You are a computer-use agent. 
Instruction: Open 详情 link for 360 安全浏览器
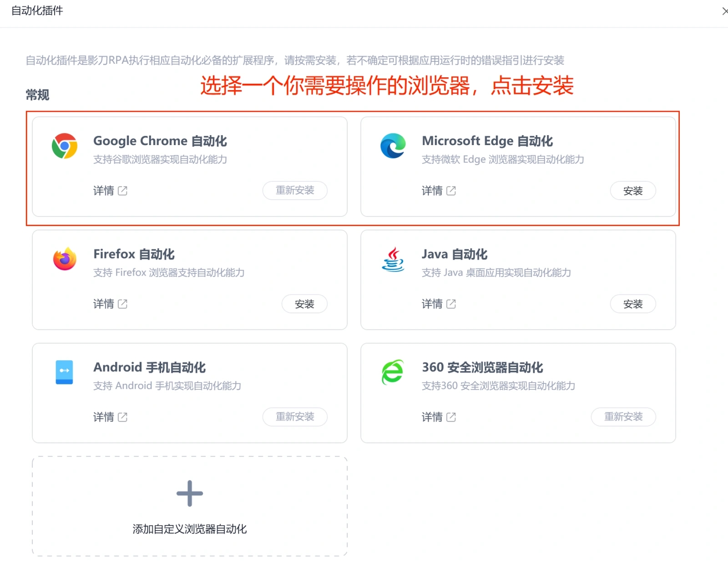(432, 417)
